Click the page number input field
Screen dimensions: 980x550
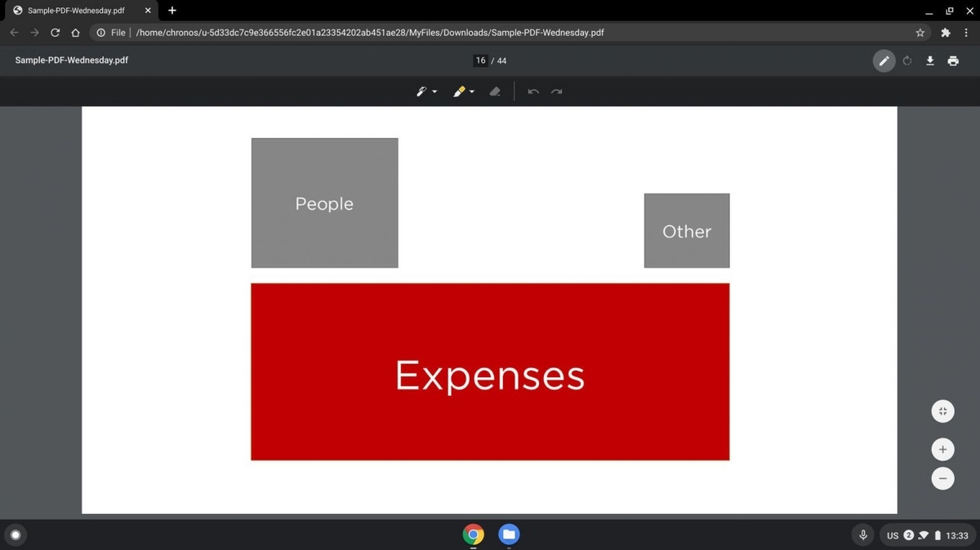coord(480,60)
